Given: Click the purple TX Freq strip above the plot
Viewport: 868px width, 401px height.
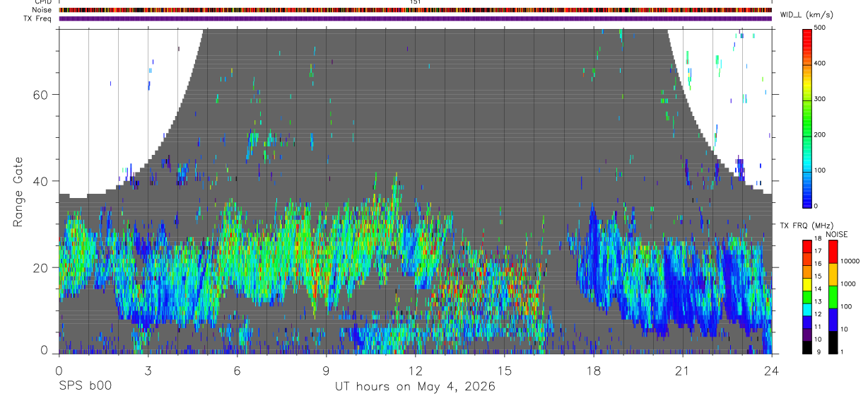Looking at the screenshot, I should tap(415, 18).
